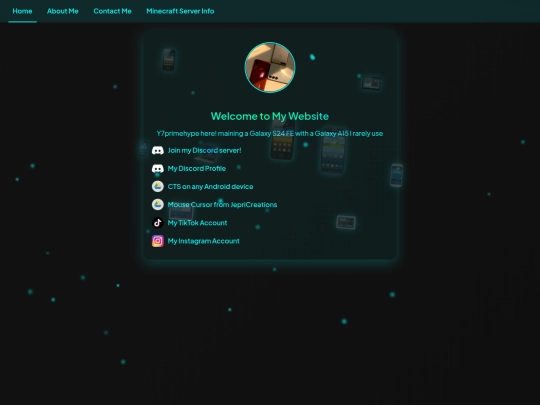Click Drive icon beside CTS on any Android device
Image resolution: width=540 pixels, height=405 pixels.
(x=158, y=186)
